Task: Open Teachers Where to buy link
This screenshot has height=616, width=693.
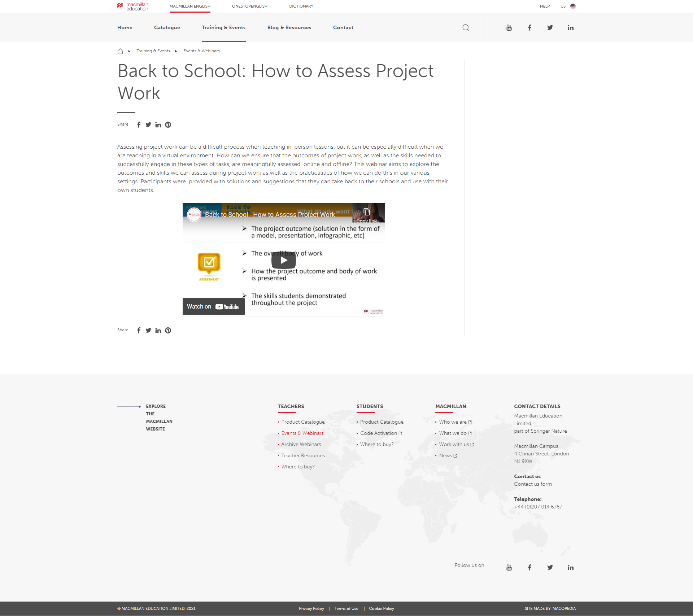Action: click(298, 467)
